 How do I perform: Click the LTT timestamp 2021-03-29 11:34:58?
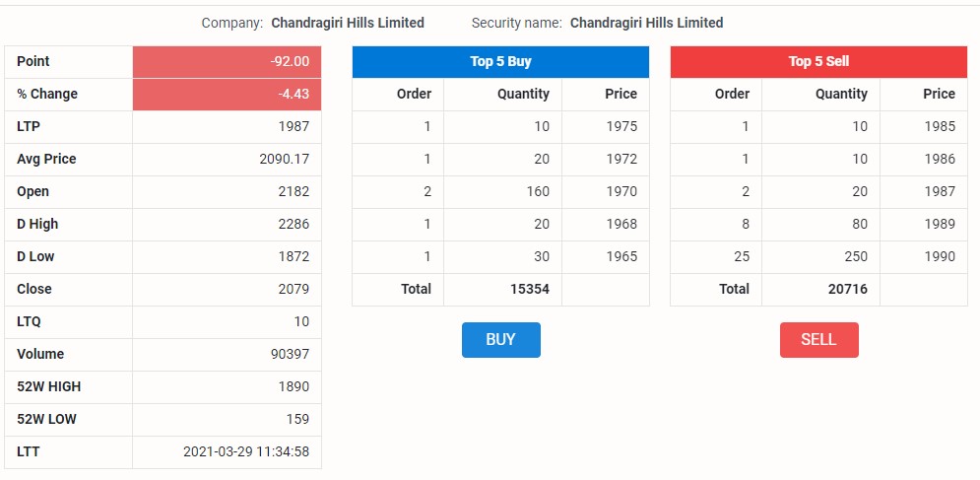point(246,451)
